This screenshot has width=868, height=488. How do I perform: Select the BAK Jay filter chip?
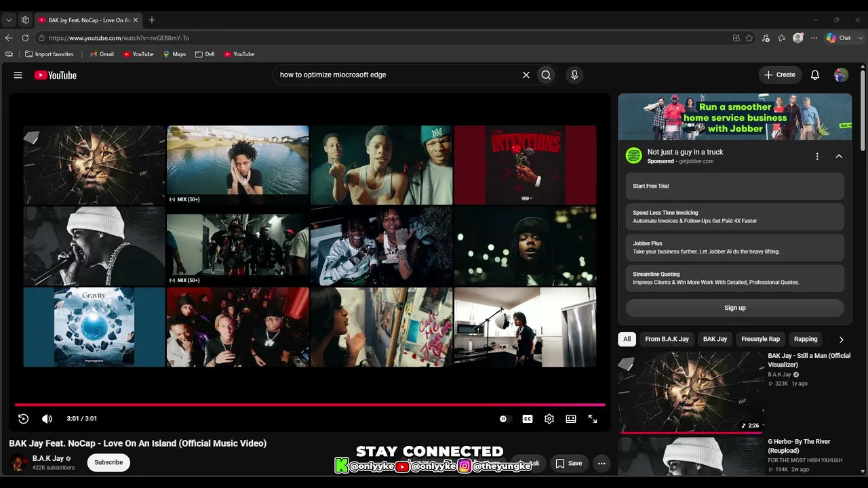click(715, 339)
